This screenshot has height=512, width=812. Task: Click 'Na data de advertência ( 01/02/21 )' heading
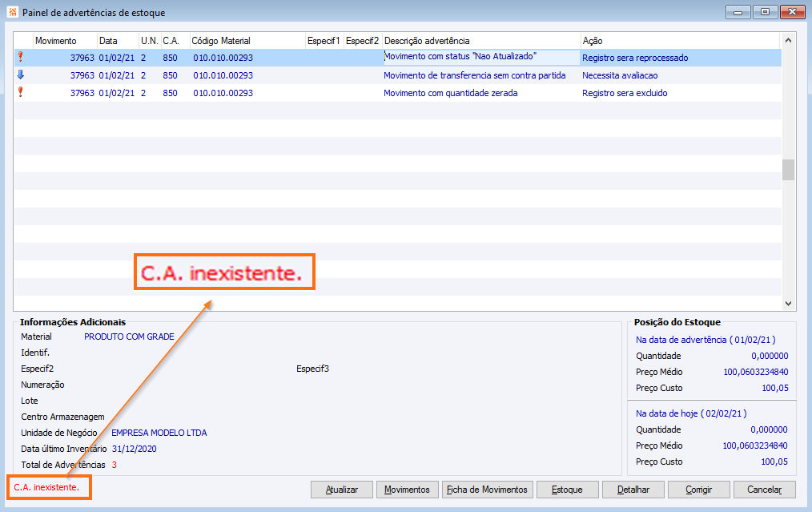[x=705, y=340]
